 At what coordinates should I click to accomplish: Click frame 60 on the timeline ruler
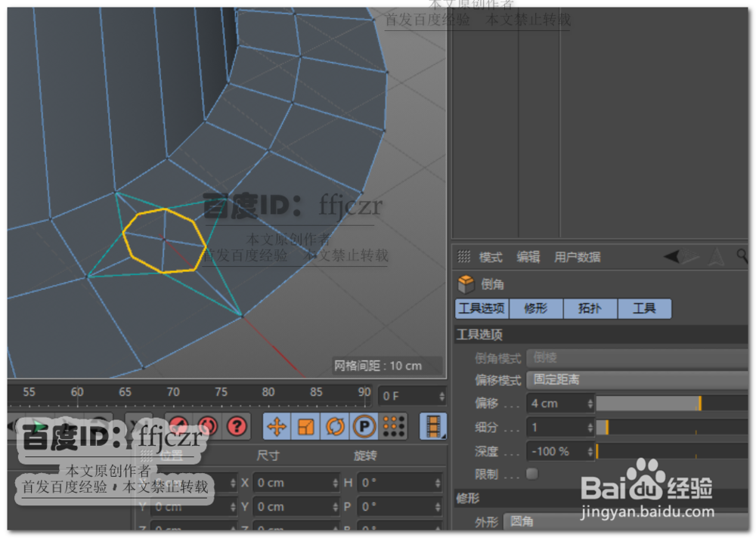click(x=77, y=392)
